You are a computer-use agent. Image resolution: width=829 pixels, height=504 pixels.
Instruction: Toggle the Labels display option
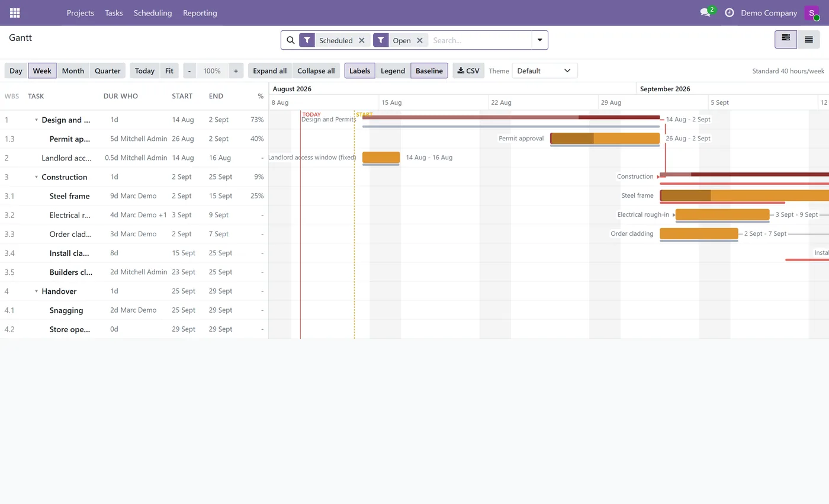coord(360,70)
